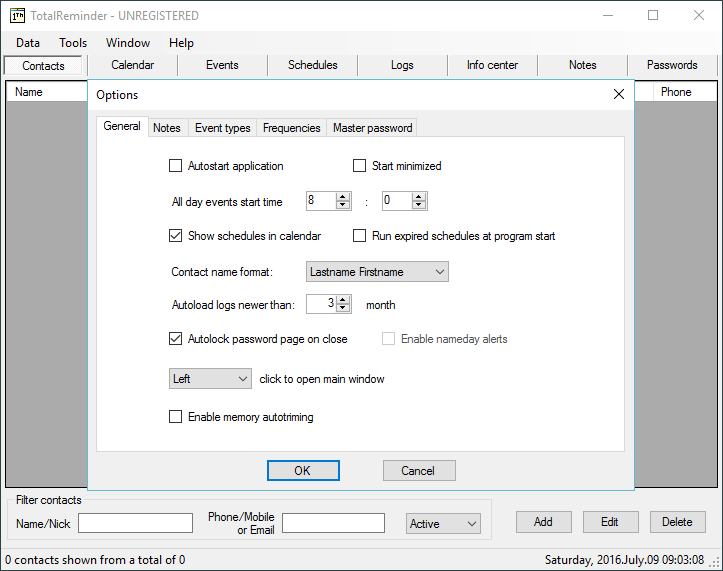Increase the start time minutes value

(419, 197)
